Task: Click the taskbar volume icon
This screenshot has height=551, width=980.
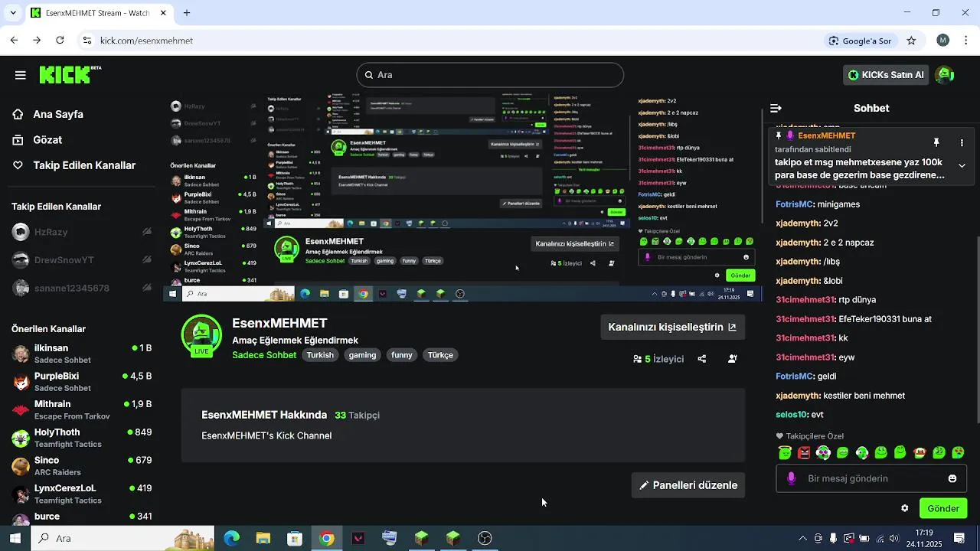Action: pos(893,538)
